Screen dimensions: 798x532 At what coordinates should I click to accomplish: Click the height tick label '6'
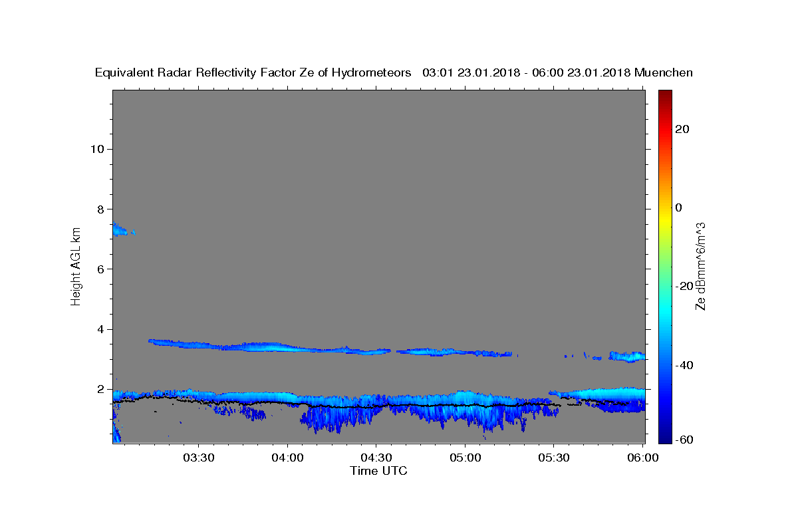click(x=101, y=269)
